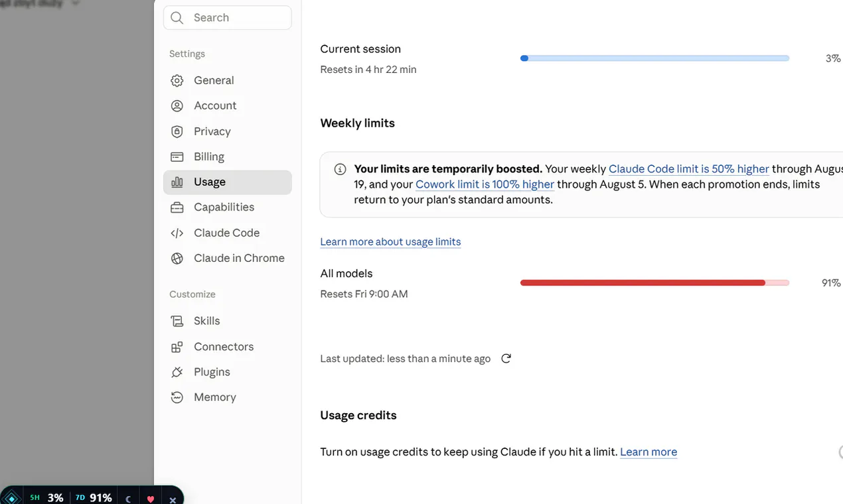The height and width of the screenshot is (504, 843).
Task: Click the 7D 91% readout on widget
Action: 94,497
